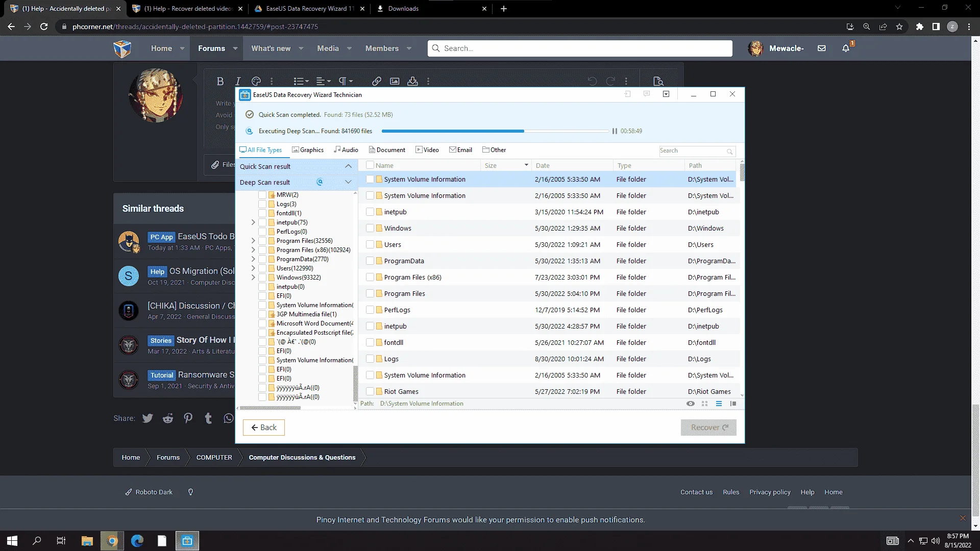Tick the select-all checkbox beside Name header

(370, 165)
